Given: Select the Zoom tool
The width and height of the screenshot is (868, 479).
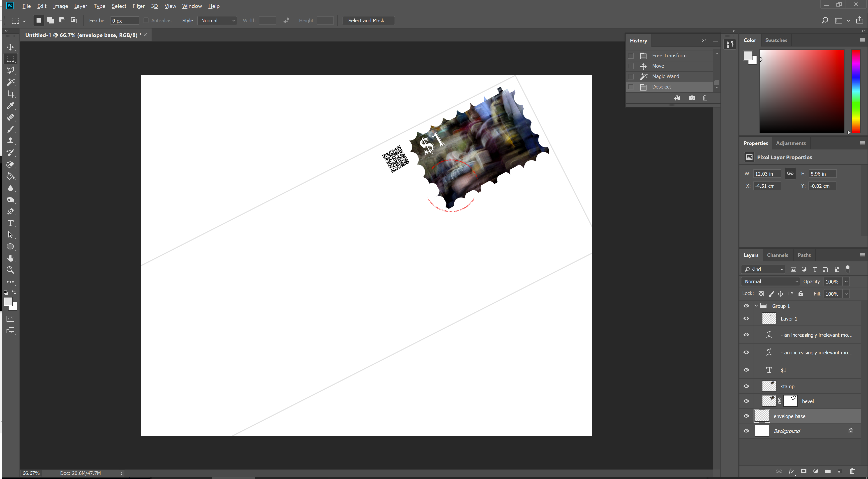Looking at the screenshot, I should [x=10, y=270].
